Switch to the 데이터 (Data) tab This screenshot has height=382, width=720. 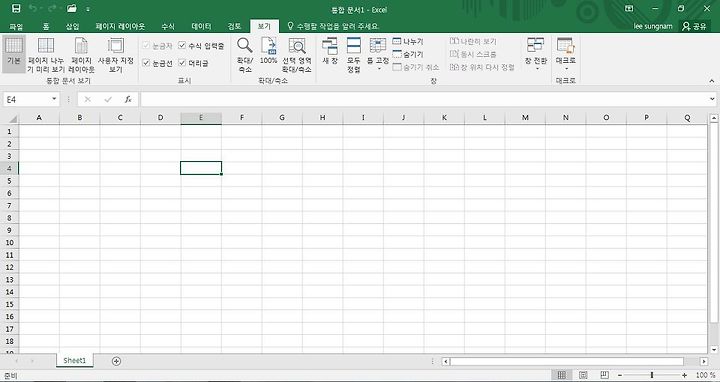pos(201,26)
